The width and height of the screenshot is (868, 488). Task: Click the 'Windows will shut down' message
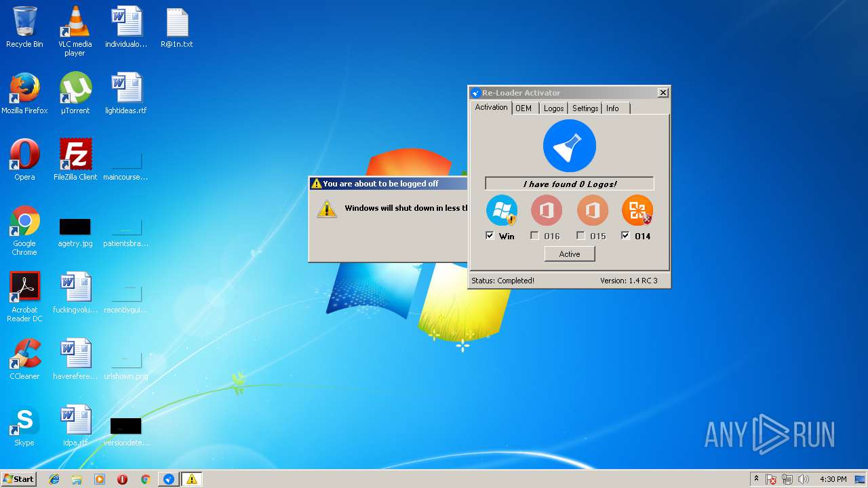pos(406,208)
